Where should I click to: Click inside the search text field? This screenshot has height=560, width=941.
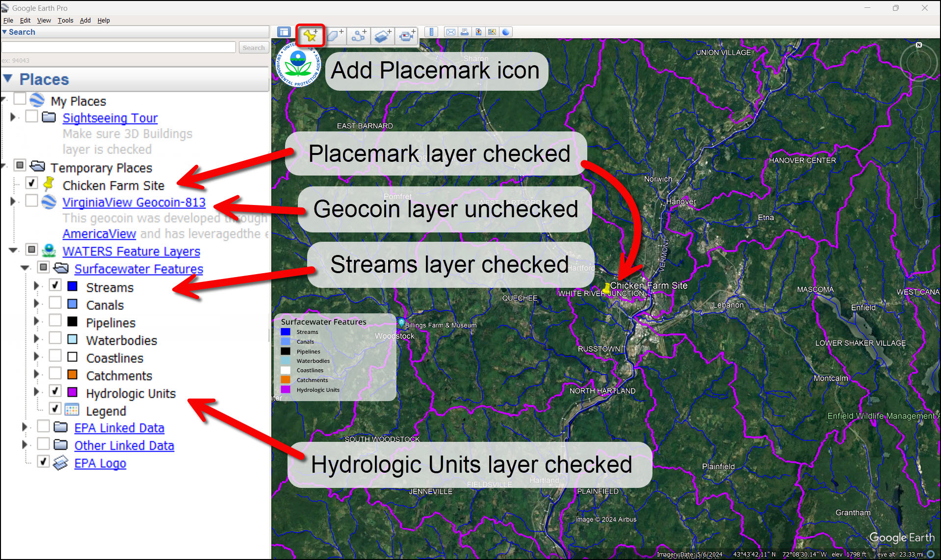119,47
